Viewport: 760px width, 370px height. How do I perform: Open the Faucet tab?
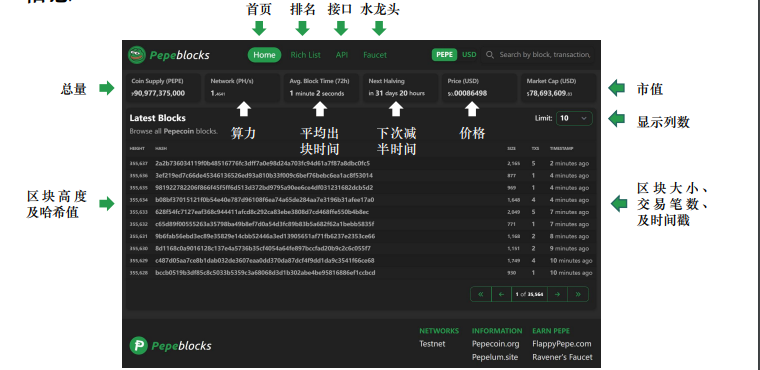click(375, 55)
